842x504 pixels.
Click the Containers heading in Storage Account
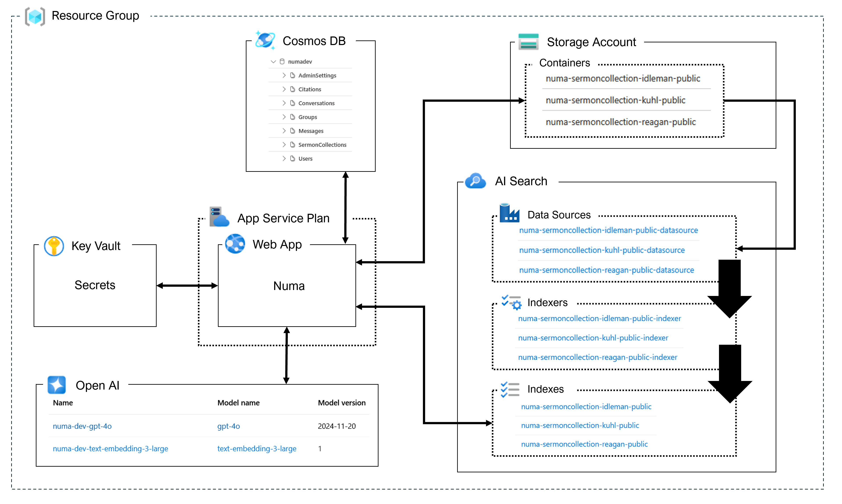pyautogui.click(x=564, y=63)
